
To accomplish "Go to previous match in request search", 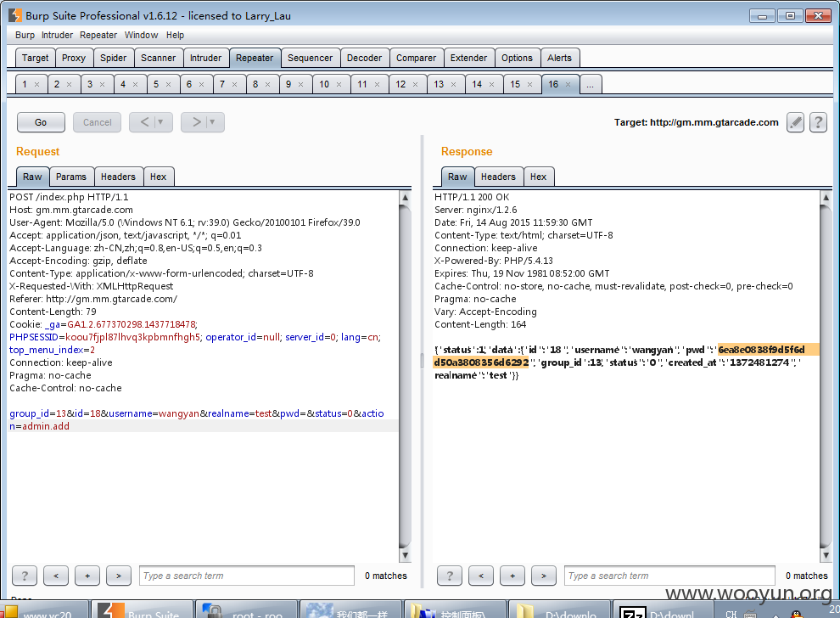I will (56, 576).
